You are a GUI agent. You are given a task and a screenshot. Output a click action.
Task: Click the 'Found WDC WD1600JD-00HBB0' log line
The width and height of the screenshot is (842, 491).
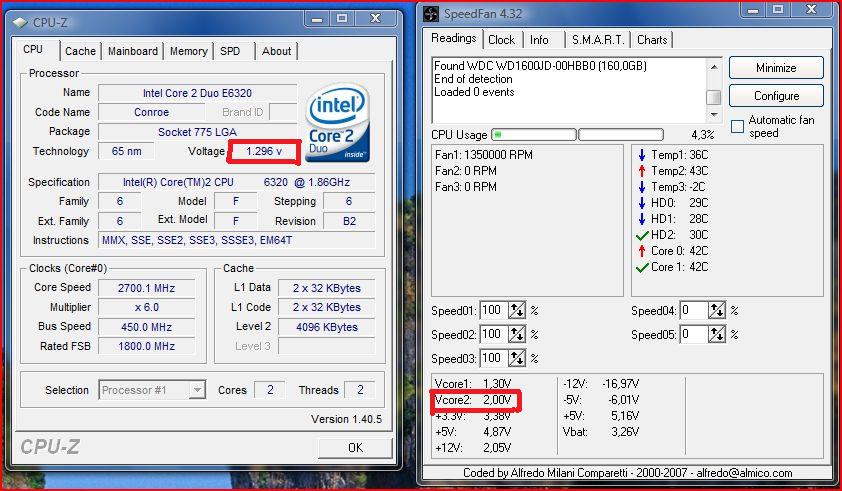tap(540, 66)
